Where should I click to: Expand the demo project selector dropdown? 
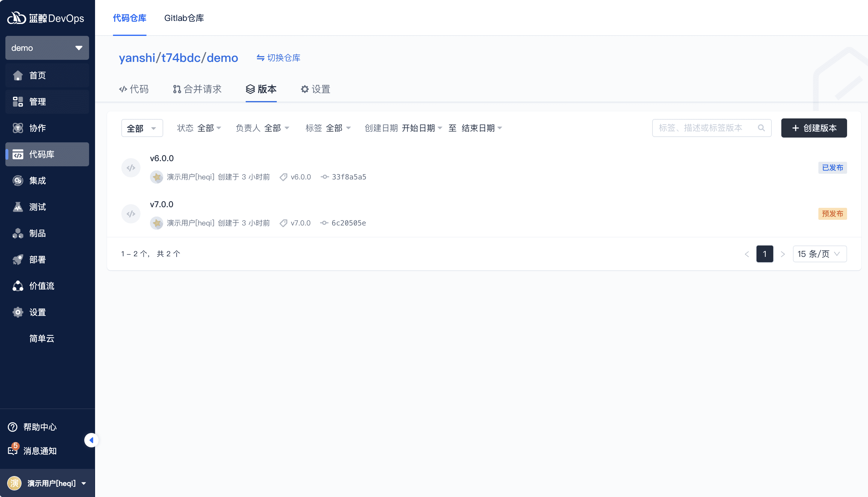(x=47, y=48)
